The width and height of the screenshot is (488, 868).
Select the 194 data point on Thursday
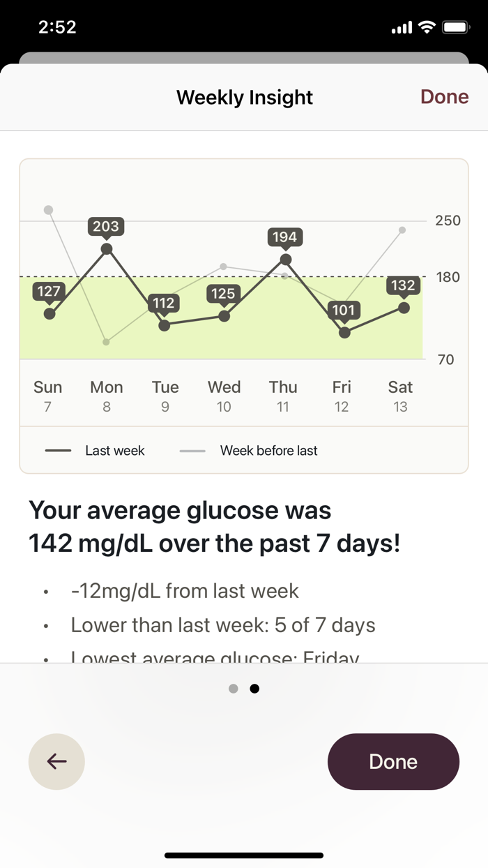(284, 259)
